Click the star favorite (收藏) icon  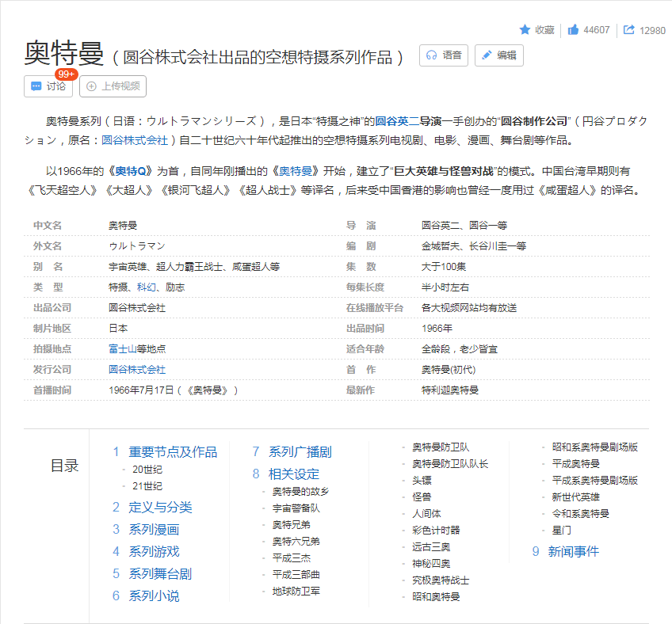click(525, 29)
